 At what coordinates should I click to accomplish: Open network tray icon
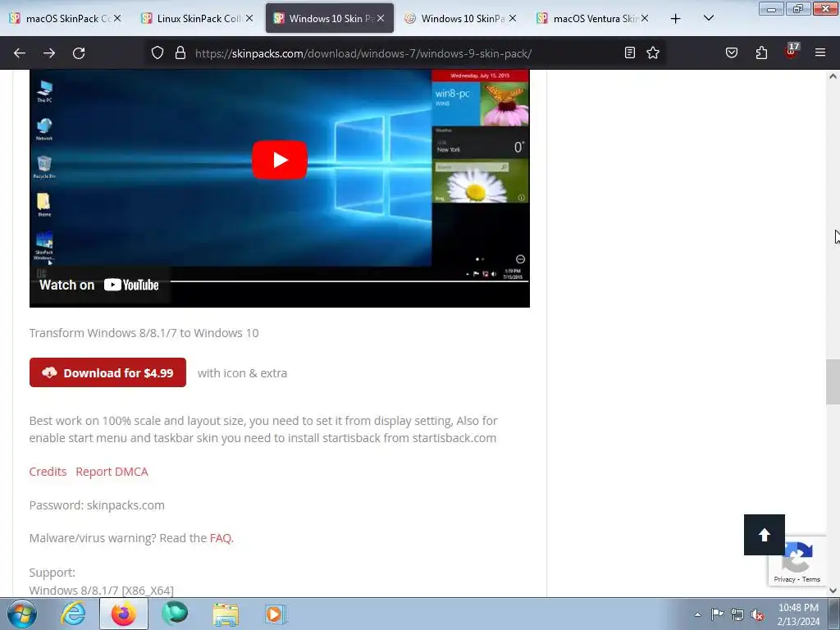coord(737,614)
